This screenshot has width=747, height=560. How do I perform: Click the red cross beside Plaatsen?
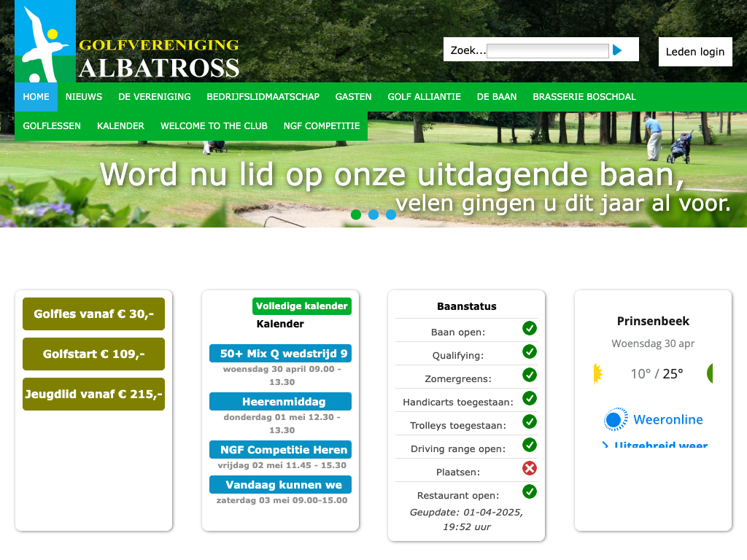pos(530,468)
